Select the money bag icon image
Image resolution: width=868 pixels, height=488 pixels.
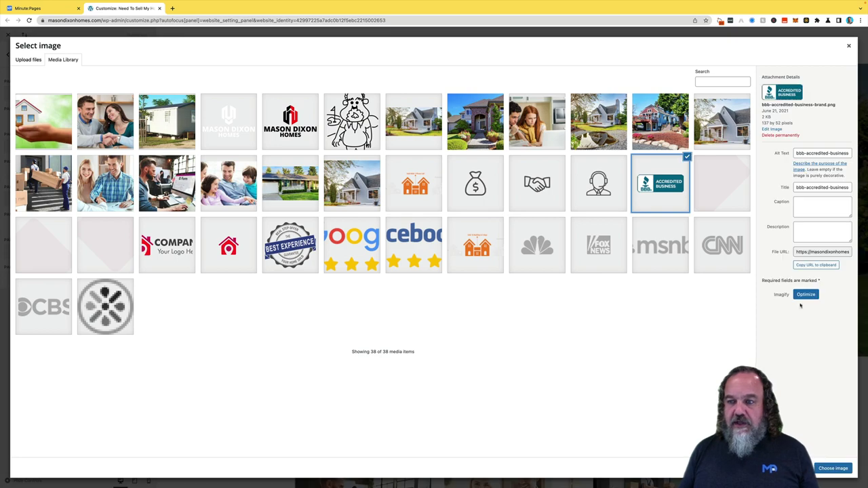(475, 184)
